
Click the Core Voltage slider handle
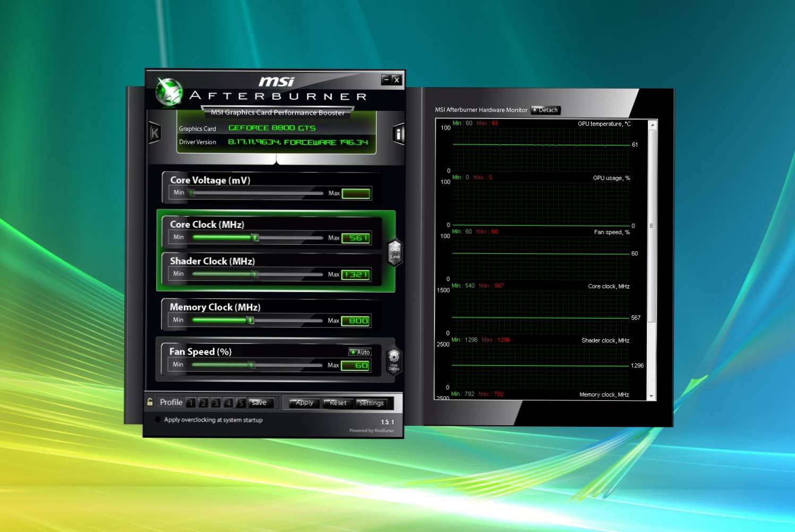click(191, 193)
